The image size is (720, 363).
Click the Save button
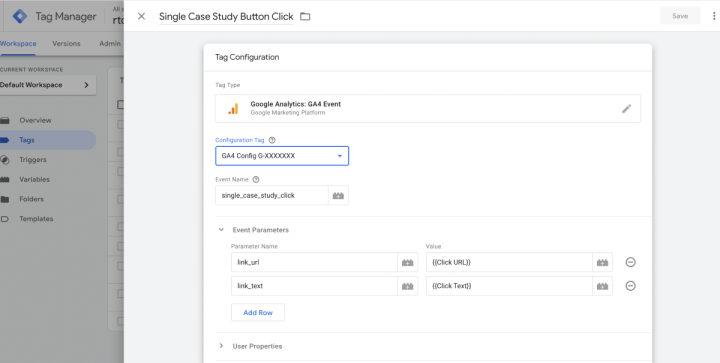[680, 16]
